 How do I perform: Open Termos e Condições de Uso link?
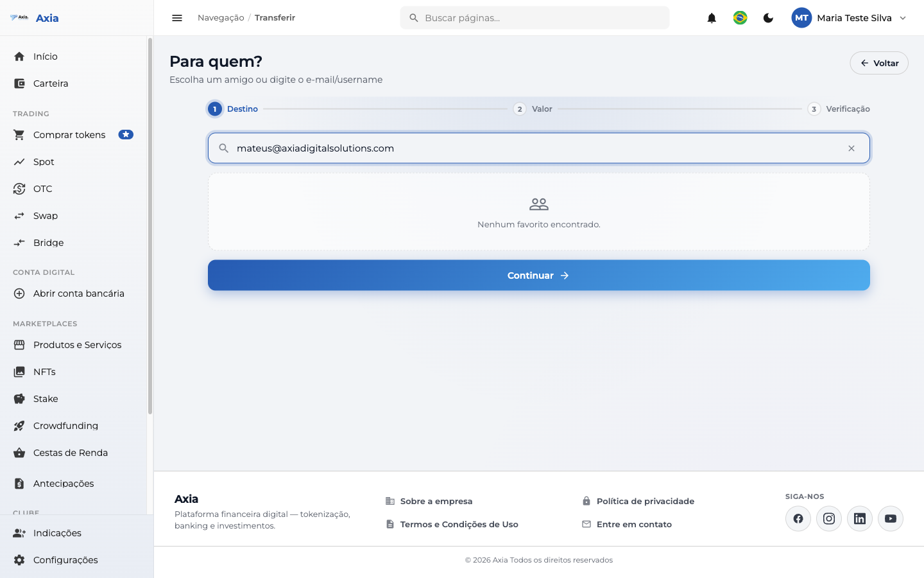[452, 524]
